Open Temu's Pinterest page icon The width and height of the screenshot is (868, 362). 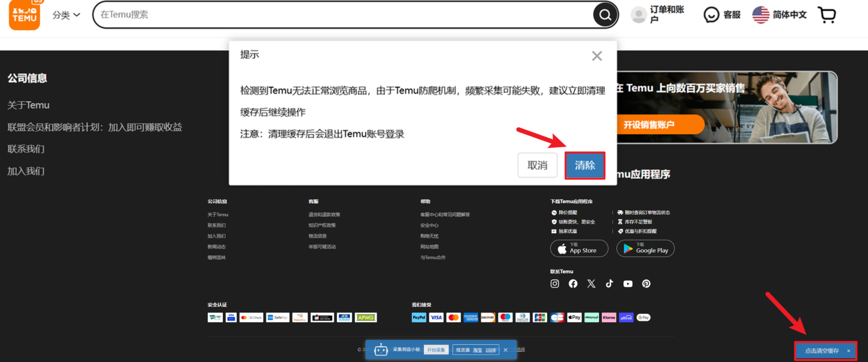[x=646, y=284]
